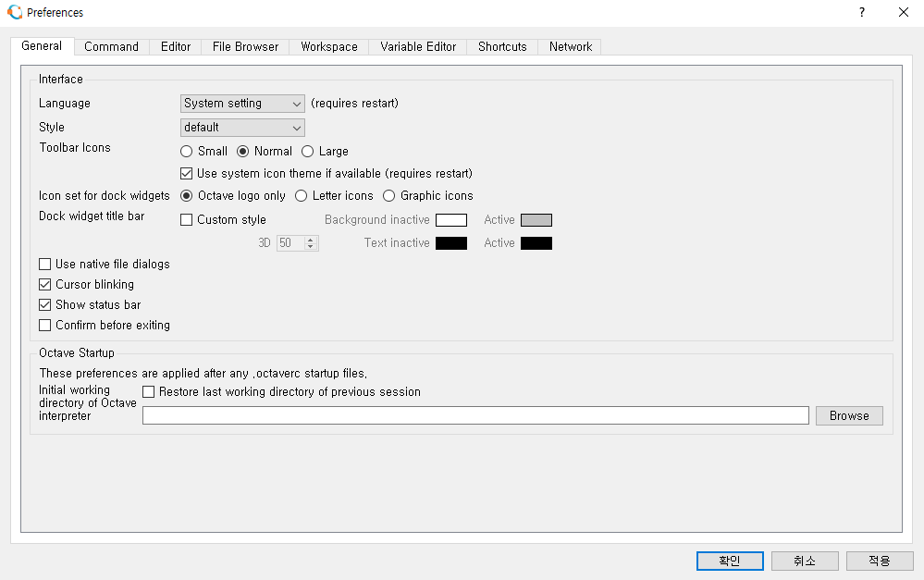Close the Preferences window
Screen dimensions: 924x580
pyautogui.click(x=904, y=12)
